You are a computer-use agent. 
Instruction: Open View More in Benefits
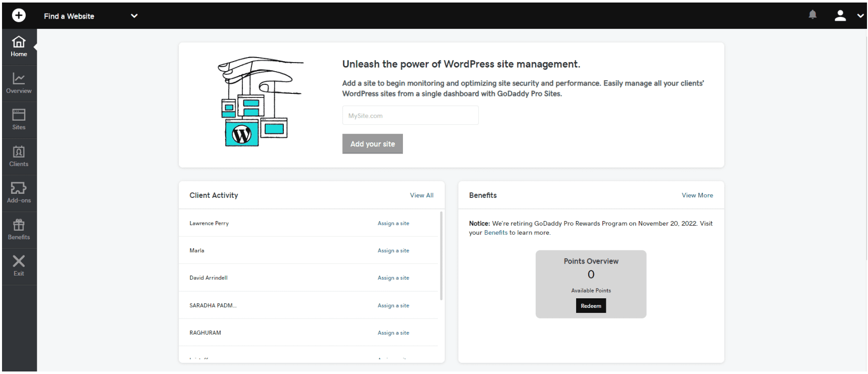point(697,195)
